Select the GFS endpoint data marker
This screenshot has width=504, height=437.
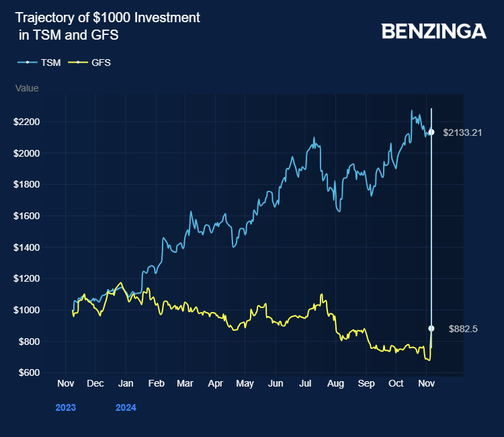(431, 328)
